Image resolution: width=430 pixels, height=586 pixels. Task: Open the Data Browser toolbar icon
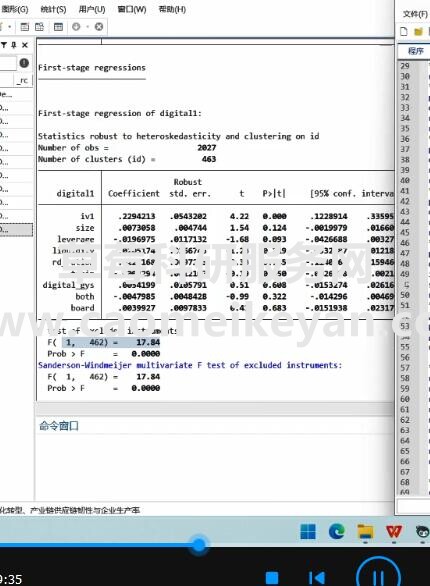point(39,27)
